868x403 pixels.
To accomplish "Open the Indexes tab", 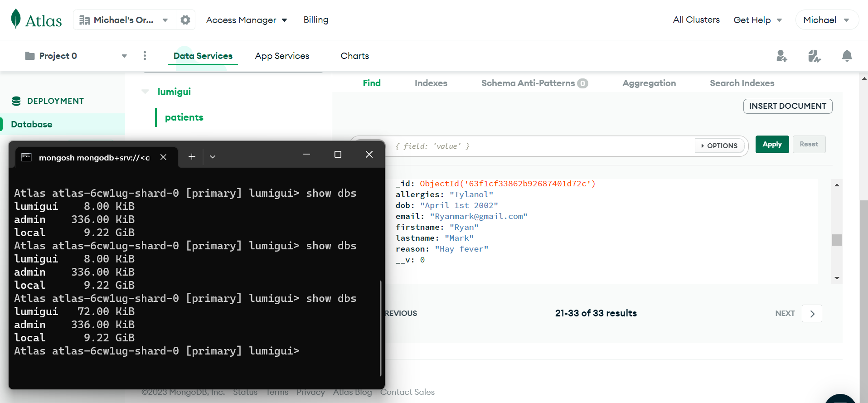I will pos(431,83).
